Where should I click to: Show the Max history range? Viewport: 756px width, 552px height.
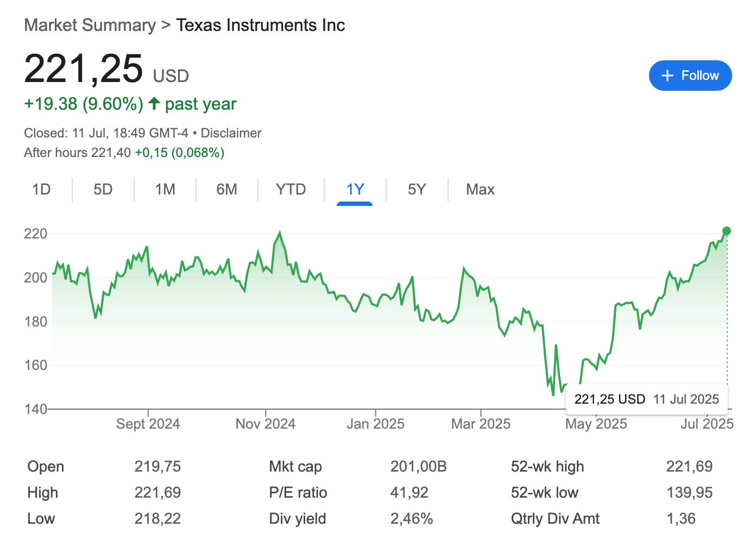[x=480, y=189]
